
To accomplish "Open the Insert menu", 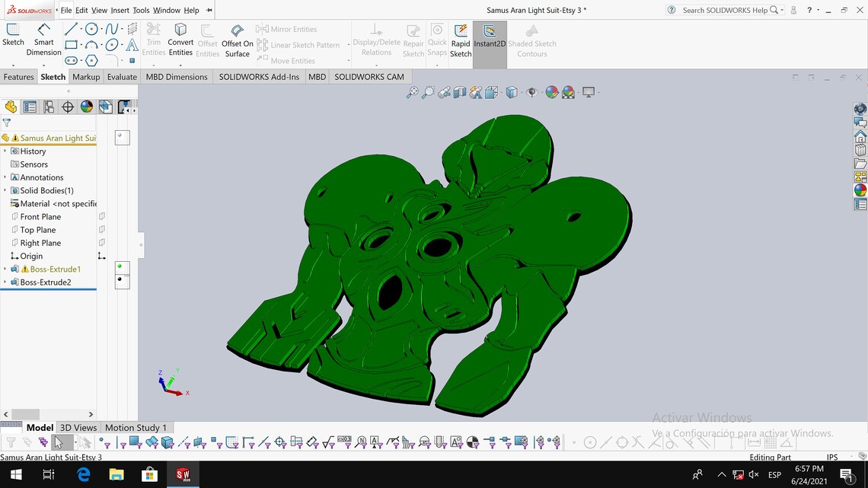I will [x=120, y=10].
